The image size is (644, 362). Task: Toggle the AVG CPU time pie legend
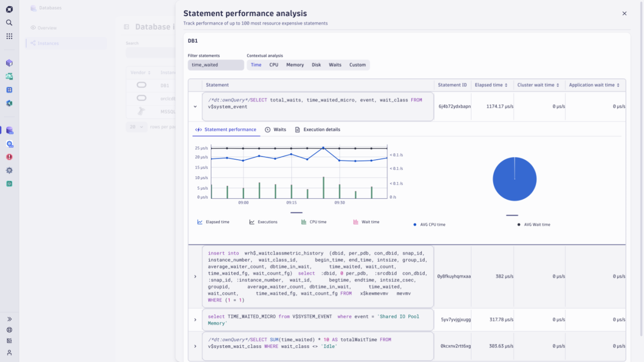coord(429,224)
